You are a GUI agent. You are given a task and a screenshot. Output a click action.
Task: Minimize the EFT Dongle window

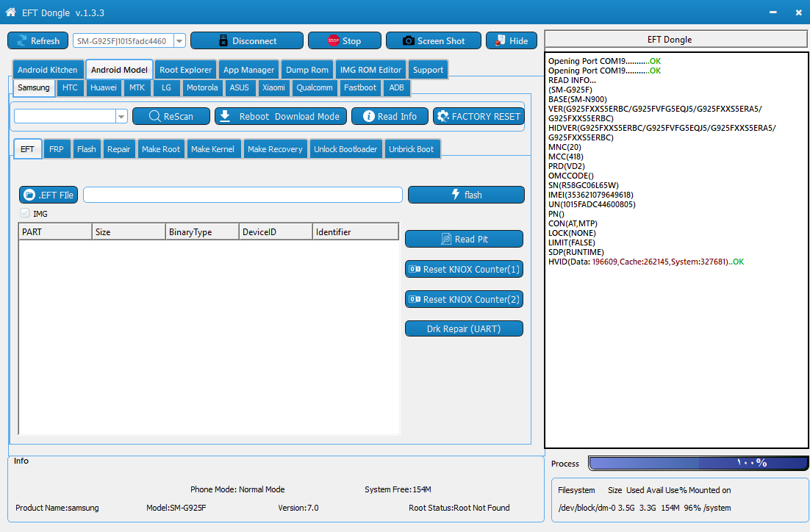773,12
